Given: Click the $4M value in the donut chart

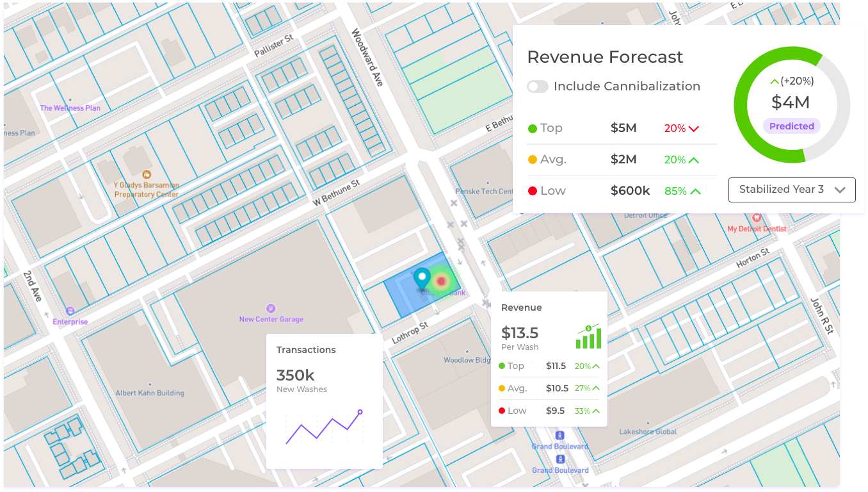Looking at the screenshot, I should coord(791,102).
